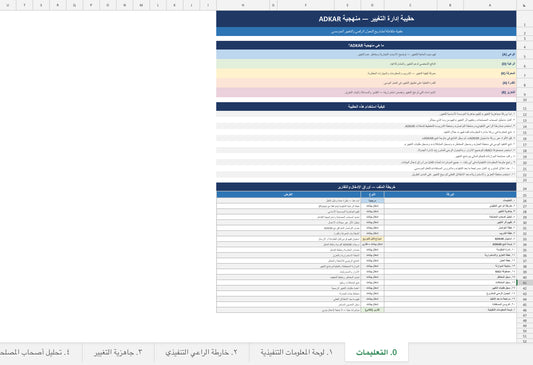This screenshot has height=365, width=533.
Task: Click the Select All corner triangle
Action: coord(525,5)
